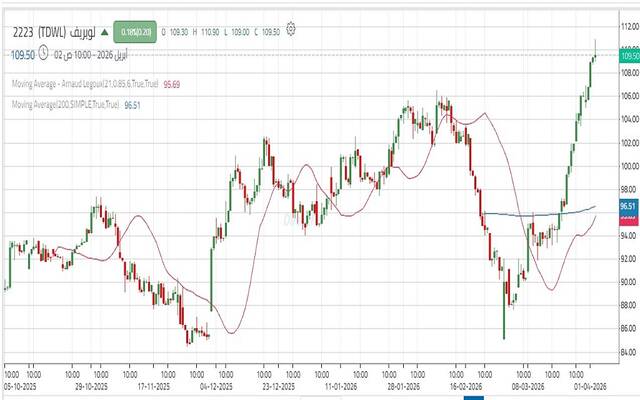The height and width of the screenshot is (400, 640).
Task: Click the green 109.50 price-axis tag
Action: 627,57
